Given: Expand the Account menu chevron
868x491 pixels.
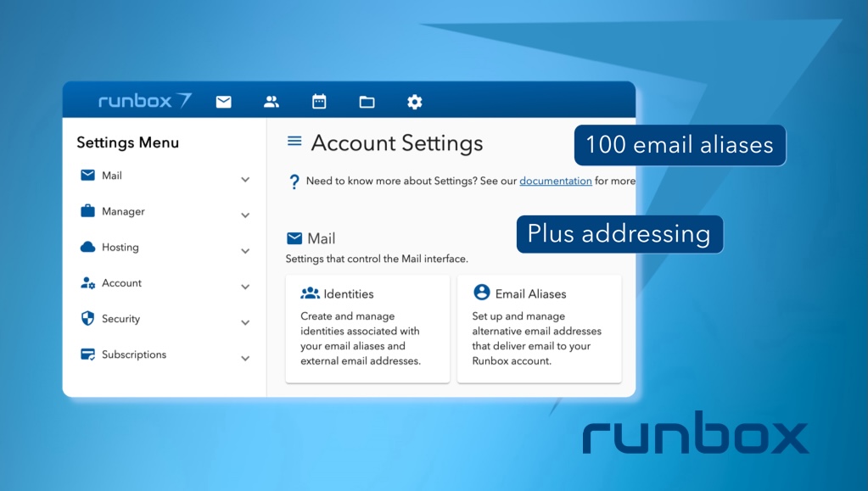Looking at the screenshot, I should (245, 287).
